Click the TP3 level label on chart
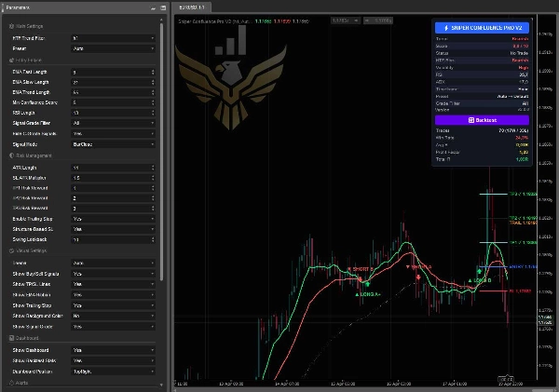Screen dimensions: 559x392 (523, 195)
